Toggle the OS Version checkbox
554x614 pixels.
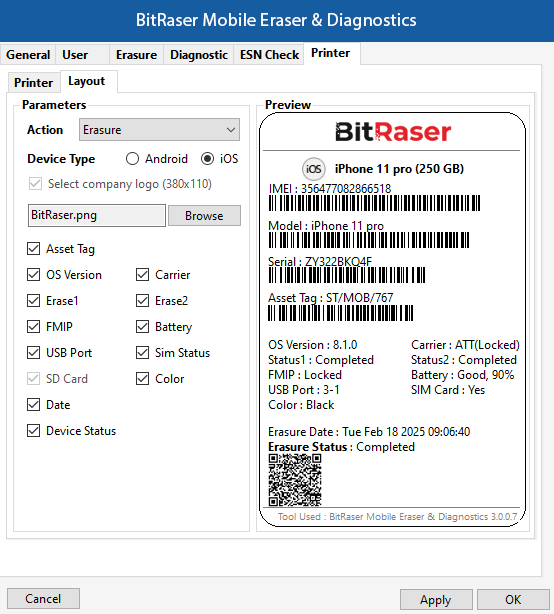pyautogui.click(x=33, y=274)
